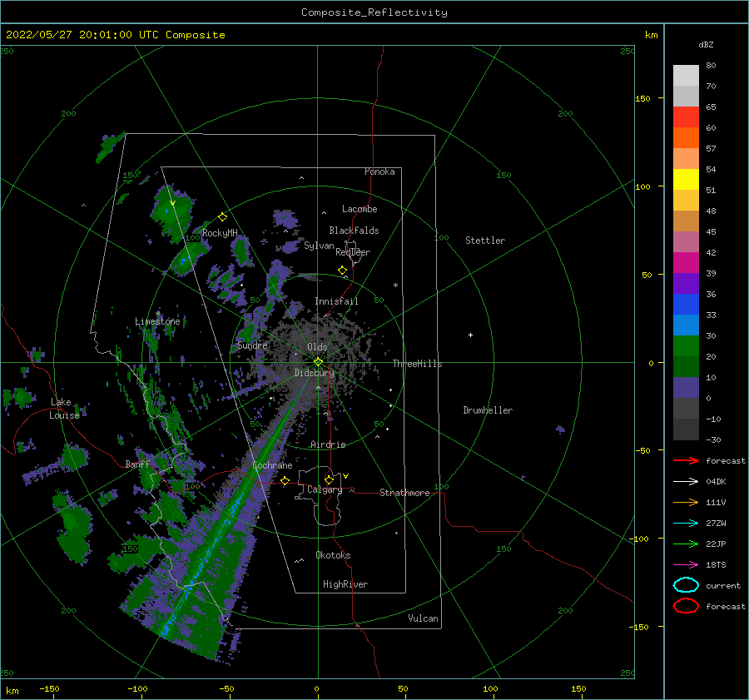Click the Stettler label
Viewport: 749px width, 700px height.
tap(485, 241)
